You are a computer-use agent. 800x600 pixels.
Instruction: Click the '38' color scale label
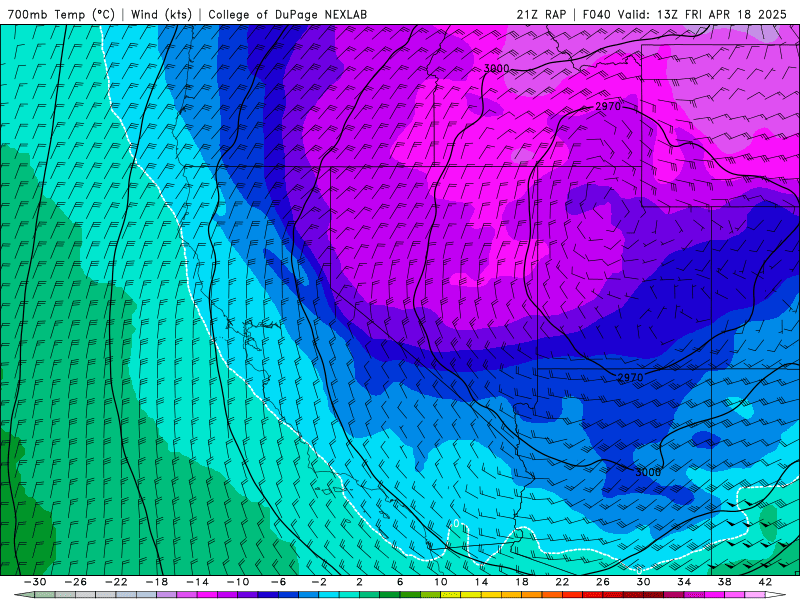point(724,582)
